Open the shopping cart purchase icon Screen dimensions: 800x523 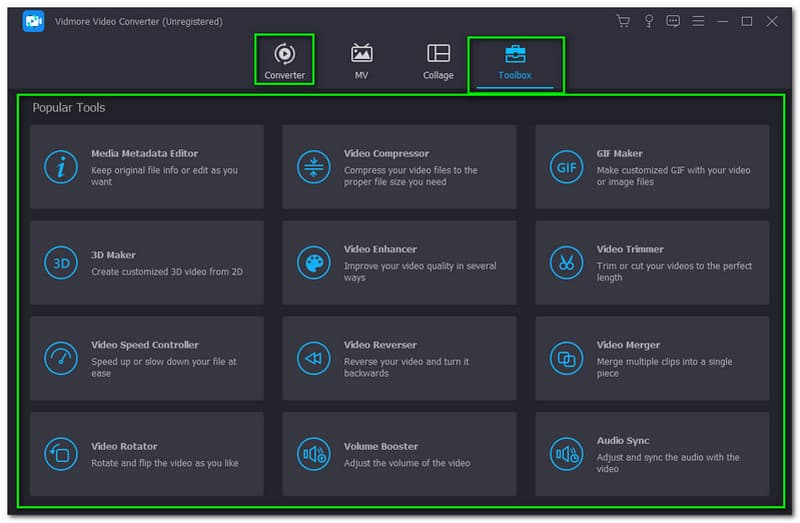pyautogui.click(x=623, y=21)
